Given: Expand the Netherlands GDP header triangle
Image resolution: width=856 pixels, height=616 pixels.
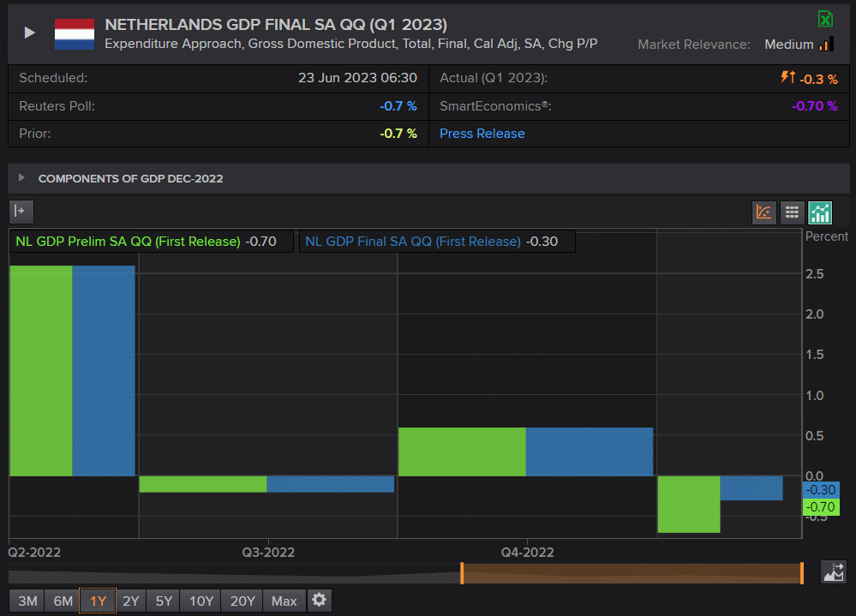Looking at the screenshot, I should (x=29, y=33).
